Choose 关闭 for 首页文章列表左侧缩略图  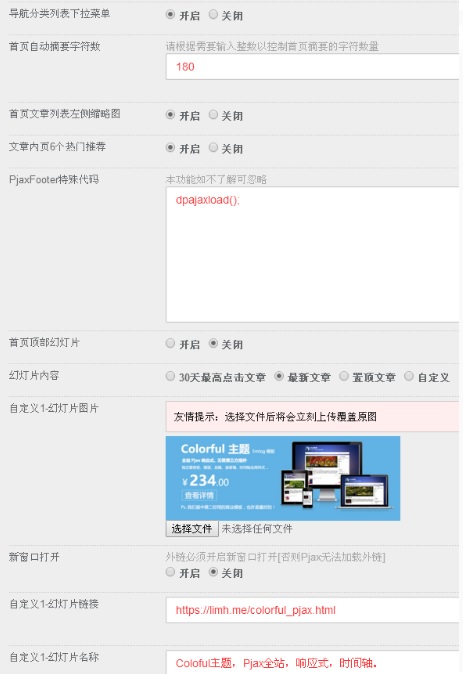(213, 115)
